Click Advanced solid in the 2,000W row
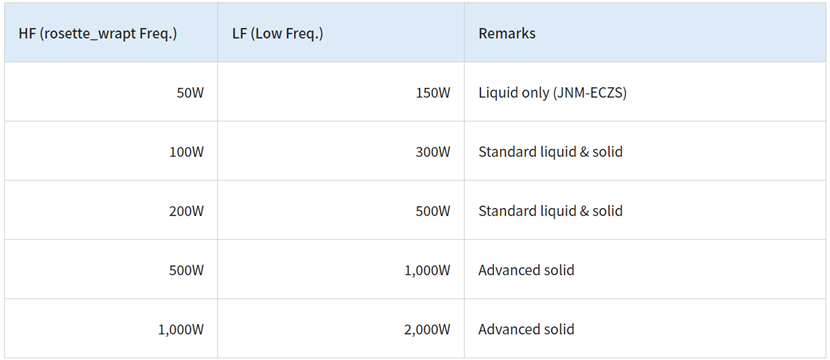Image resolution: width=830 pixels, height=360 pixels. click(526, 329)
